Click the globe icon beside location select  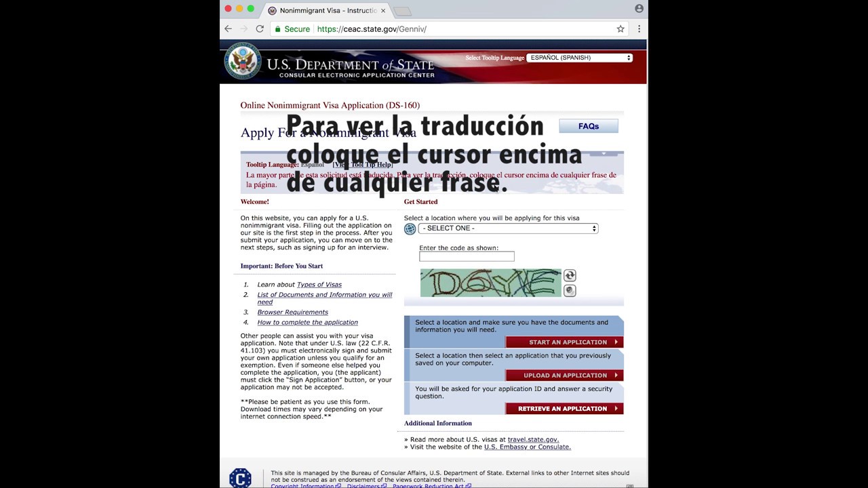[410, 229]
